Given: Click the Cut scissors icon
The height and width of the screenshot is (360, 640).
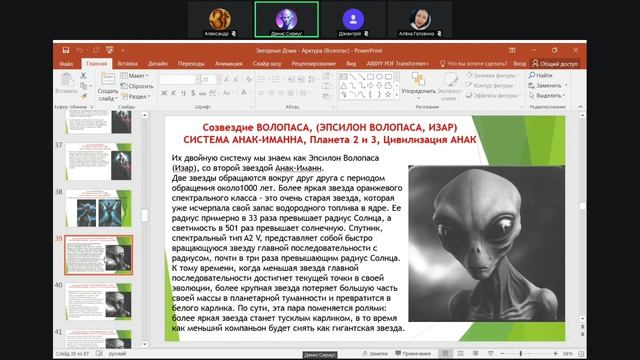Looking at the screenshot, I should click(83, 76).
